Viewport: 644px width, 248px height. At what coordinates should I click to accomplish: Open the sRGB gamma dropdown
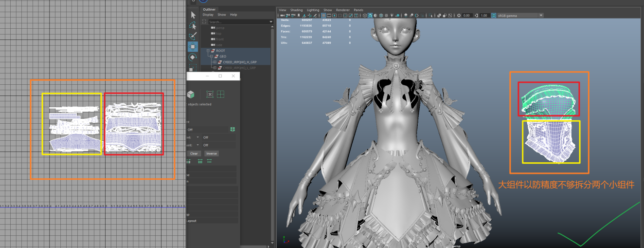click(x=518, y=16)
